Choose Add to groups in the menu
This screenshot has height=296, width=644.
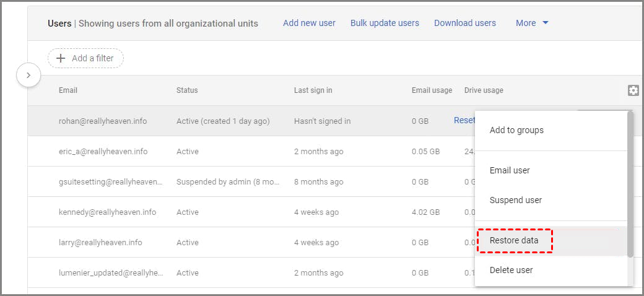click(x=516, y=130)
